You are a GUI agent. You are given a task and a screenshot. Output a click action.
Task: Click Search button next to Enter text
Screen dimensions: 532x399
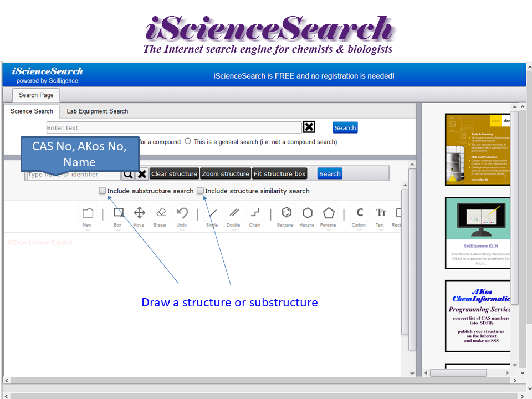click(x=345, y=127)
